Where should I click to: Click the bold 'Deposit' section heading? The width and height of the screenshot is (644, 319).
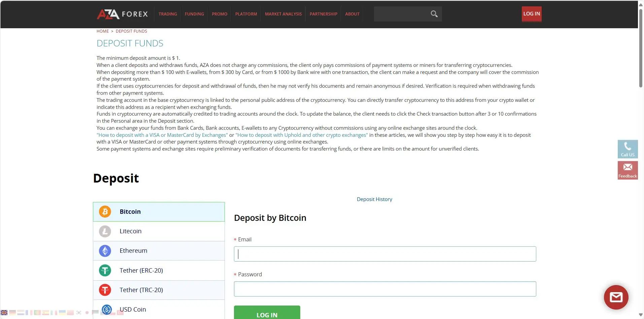click(x=116, y=178)
